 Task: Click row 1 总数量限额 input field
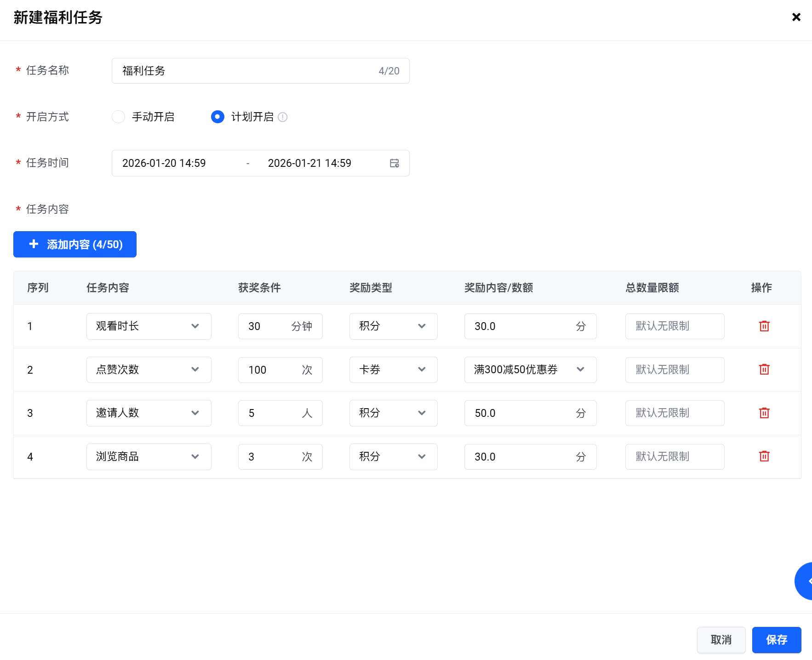(674, 326)
